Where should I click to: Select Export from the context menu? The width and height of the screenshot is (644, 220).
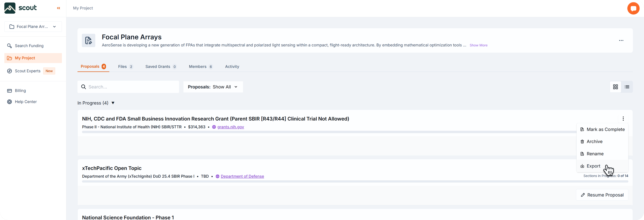coord(593,166)
